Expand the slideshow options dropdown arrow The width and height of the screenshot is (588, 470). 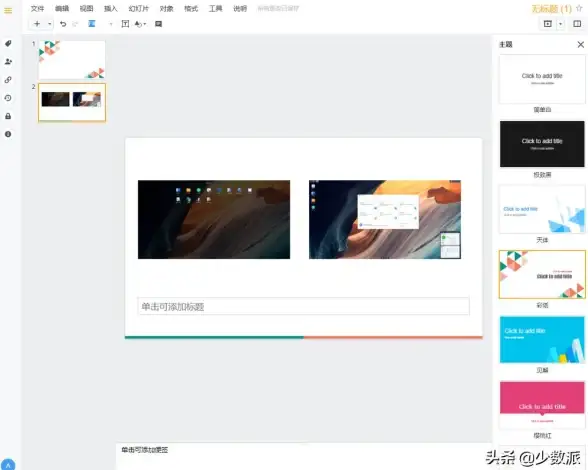pos(560,24)
